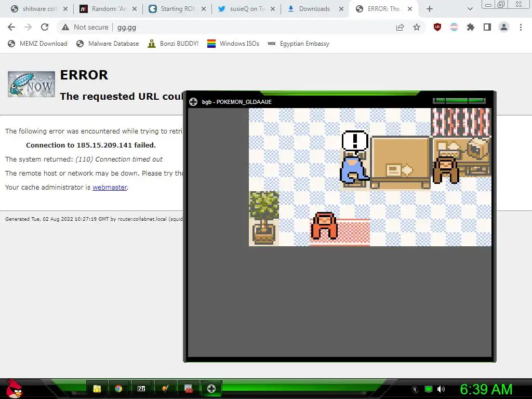
Task: Go back with the Chrome back arrow
Action: [x=11, y=27]
